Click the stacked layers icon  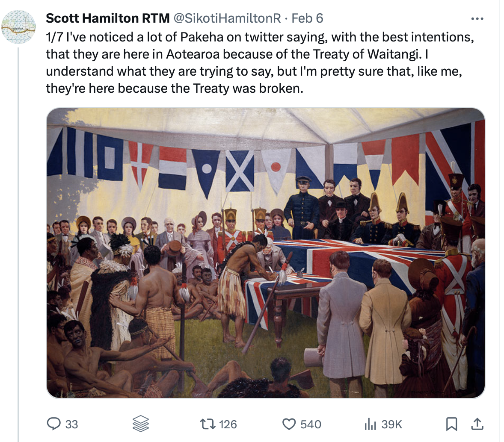(141, 424)
